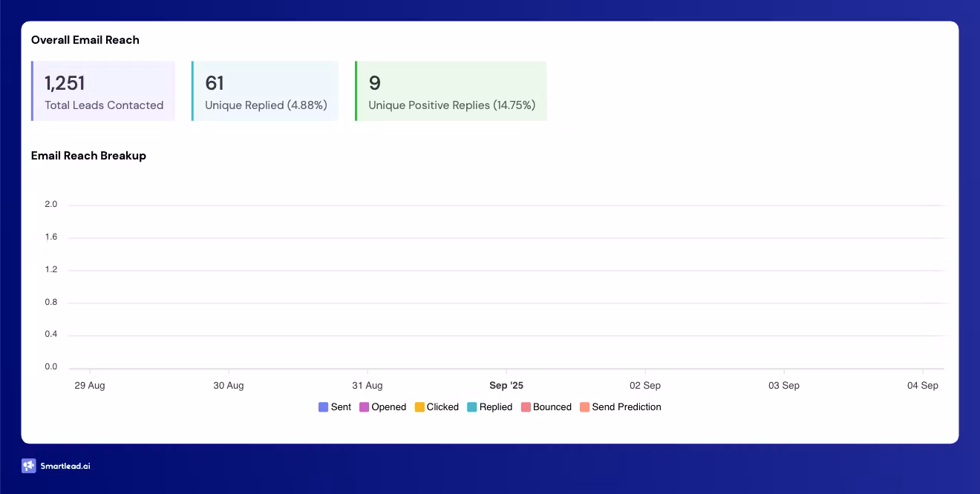Click the Sep '25 axis label
980x494 pixels.
coord(506,386)
